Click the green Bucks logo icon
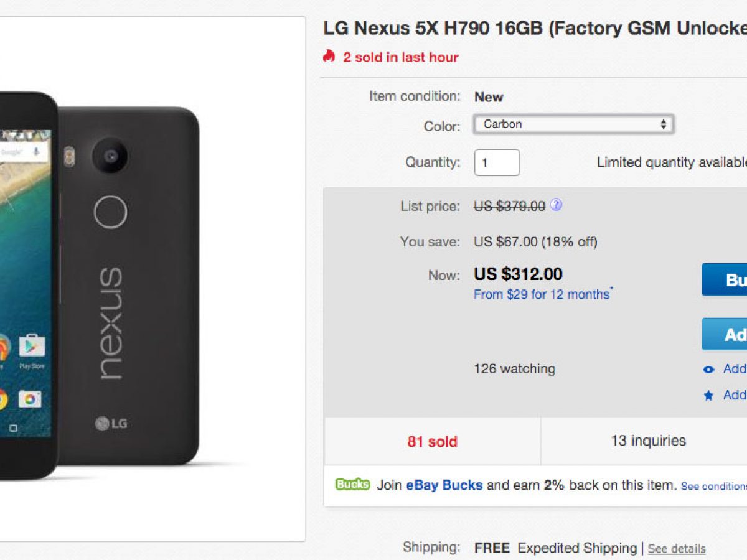The image size is (747, 560). click(x=352, y=484)
